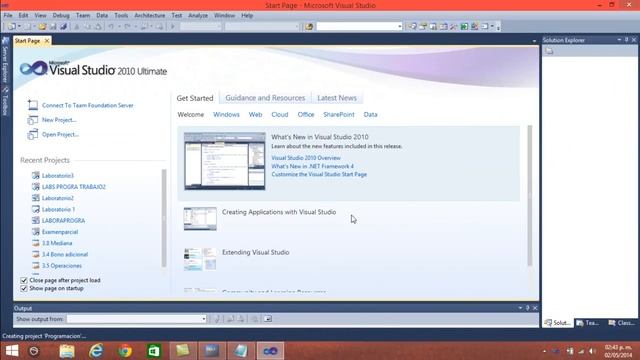This screenshot has width=640, height=360.
Task: Expand the toolbar overflow options arrow
Action: pos(498,27)
